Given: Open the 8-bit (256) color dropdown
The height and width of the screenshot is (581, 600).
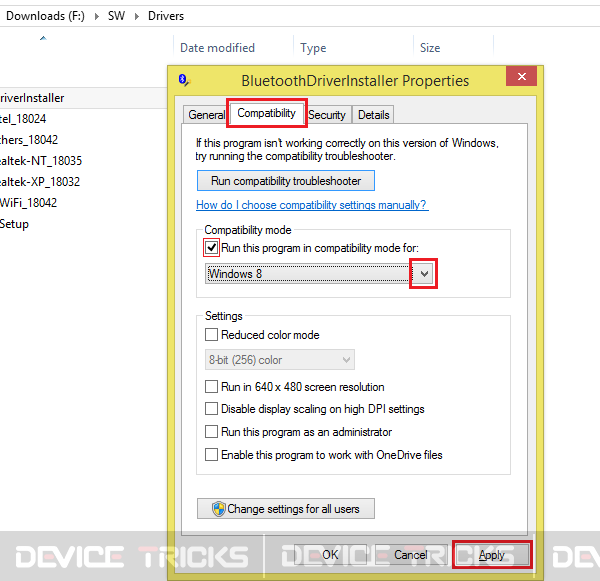Looking at the screenshot, I should pyautogui.click(x=280, y=360).
